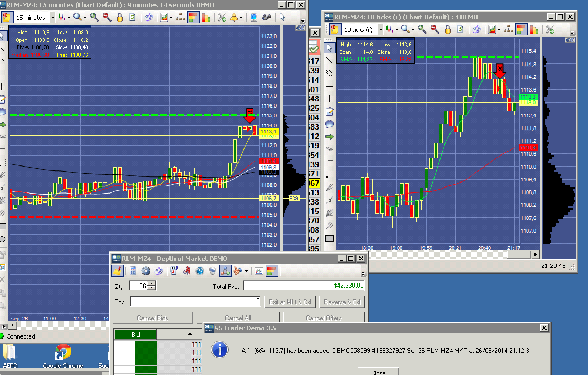Zoom out on the 15-minute chart
This screenshot has height=375, width=588.
point(107,17)
